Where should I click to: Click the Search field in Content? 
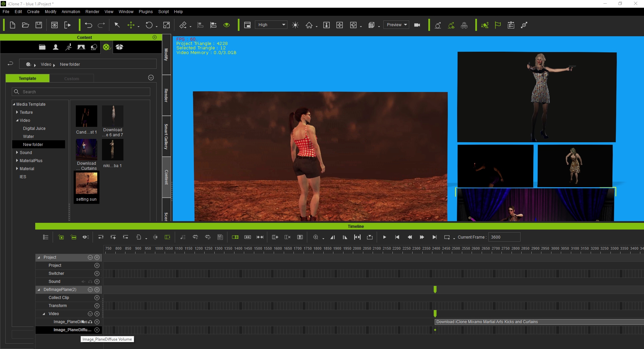pos(81,92)
